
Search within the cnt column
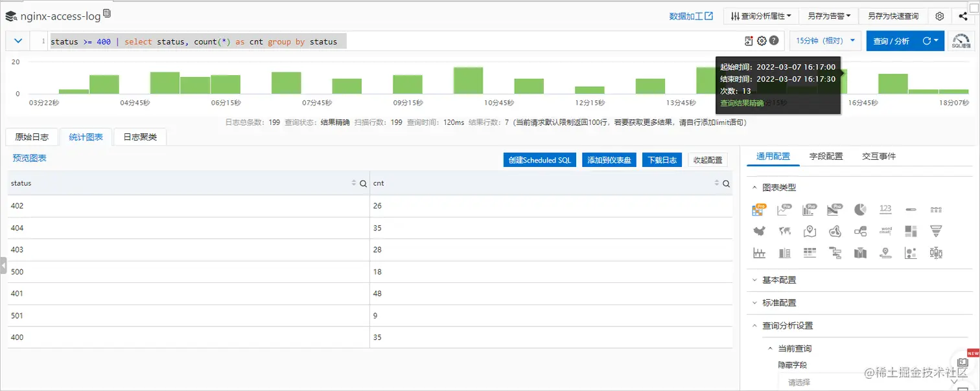coord(726,184)
